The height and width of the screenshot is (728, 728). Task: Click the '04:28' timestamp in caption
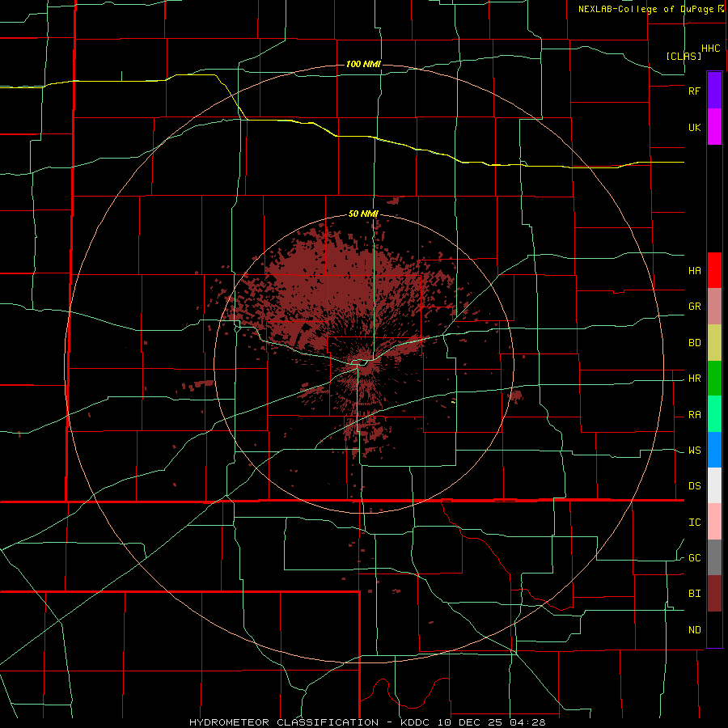(x=528, y=722)
